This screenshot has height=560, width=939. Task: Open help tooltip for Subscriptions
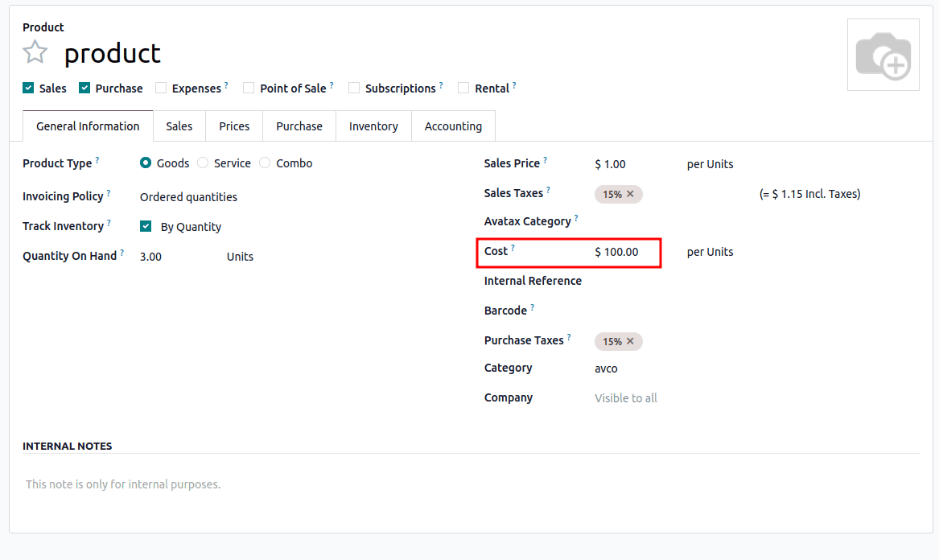point(441,85)
